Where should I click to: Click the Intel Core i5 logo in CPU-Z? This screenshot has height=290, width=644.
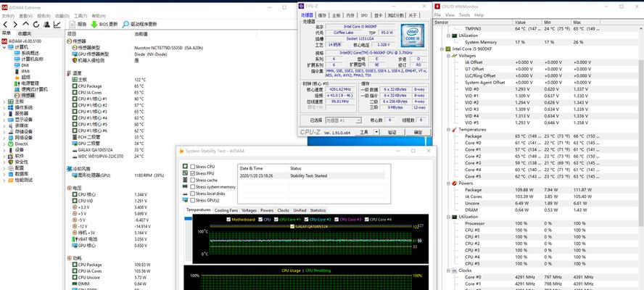413,36
